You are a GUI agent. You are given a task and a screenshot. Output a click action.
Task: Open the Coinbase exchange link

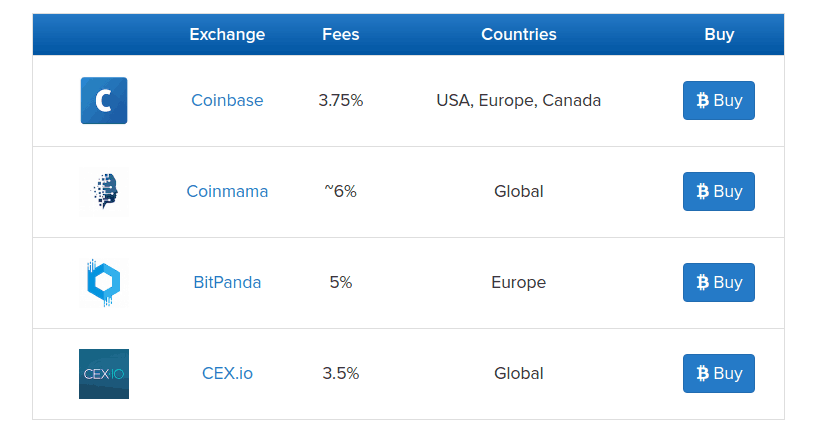point(227,100)
